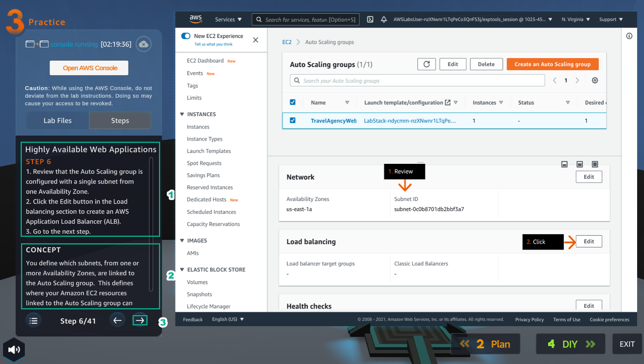This screenshot has width=644, height=364.
Task: Click the Search your Auto Scaling groups field
Action: (417, 81)
